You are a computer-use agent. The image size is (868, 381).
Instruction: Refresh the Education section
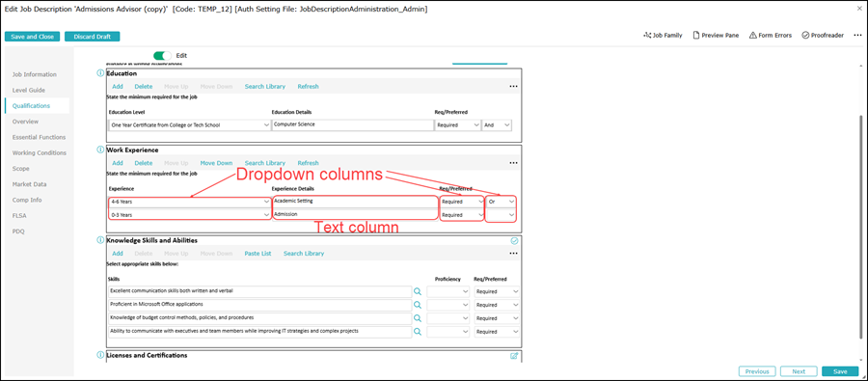[308, 87]
